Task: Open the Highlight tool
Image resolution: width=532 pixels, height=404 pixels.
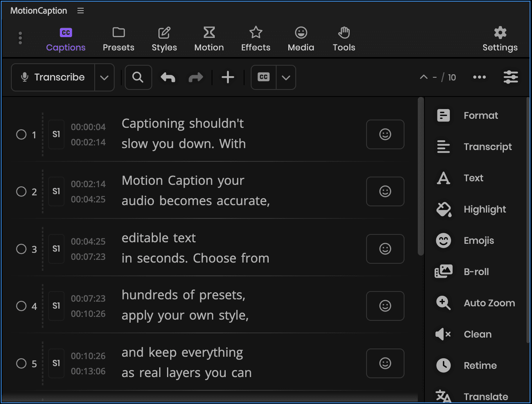Action: (x=471, y=209)
